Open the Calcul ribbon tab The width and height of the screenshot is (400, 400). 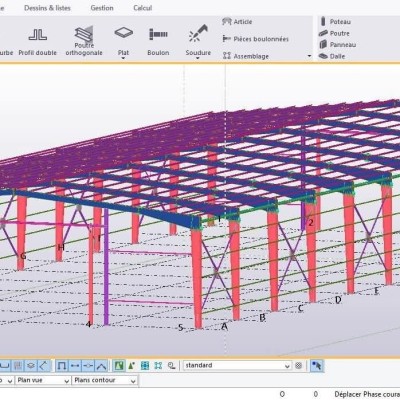pyautogui.click(x=143, y=8)
